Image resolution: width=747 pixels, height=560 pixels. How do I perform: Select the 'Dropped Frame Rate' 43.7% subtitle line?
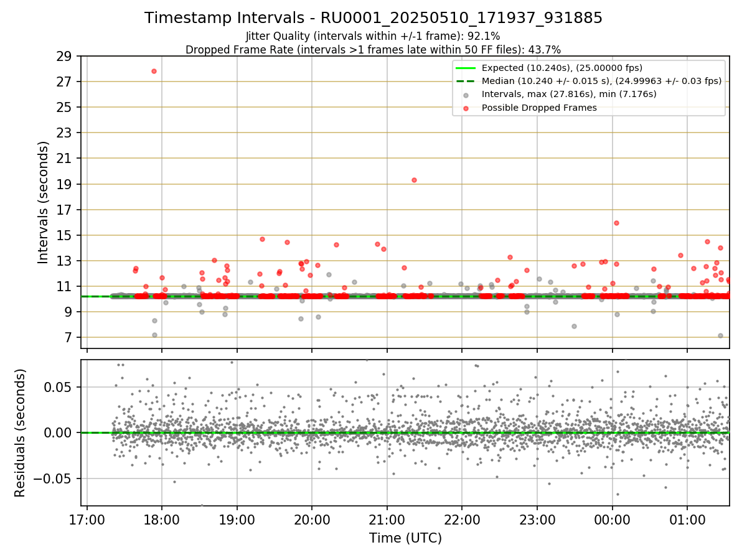(373, 50)
